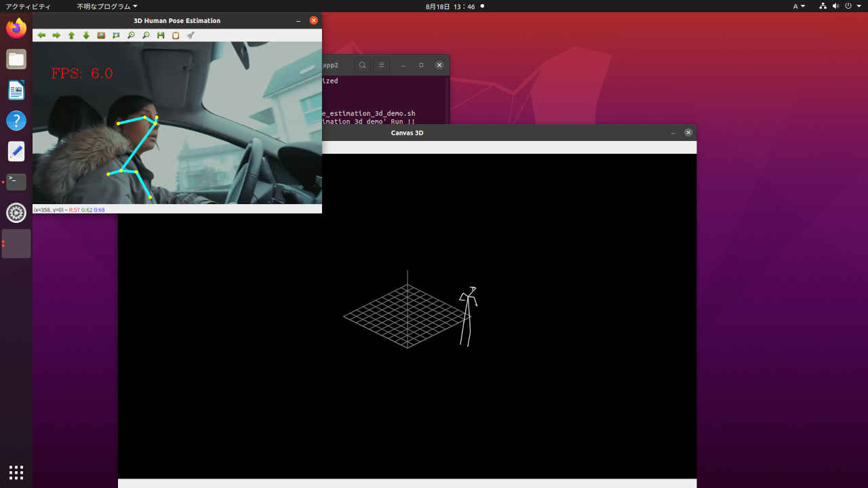868x488 pixels.
Task: Select the Zoom In magnifier icon
Action: tap(131, 35)
